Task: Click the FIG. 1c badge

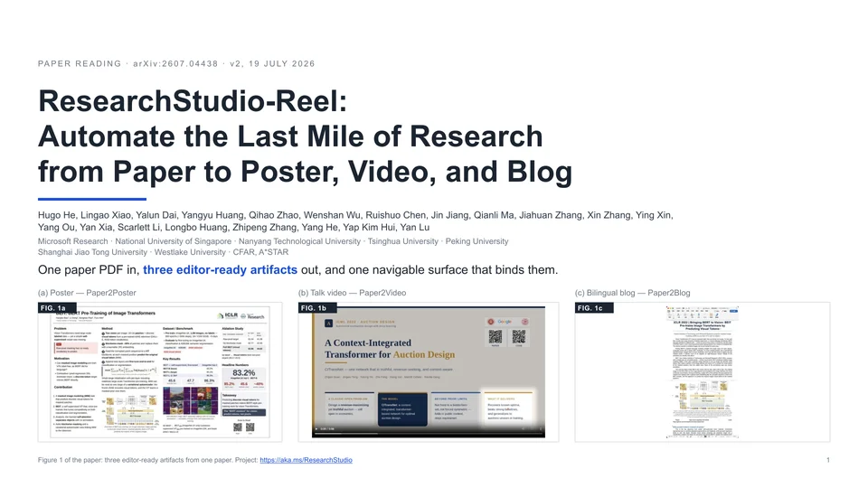Action: (x=594, y=307)
